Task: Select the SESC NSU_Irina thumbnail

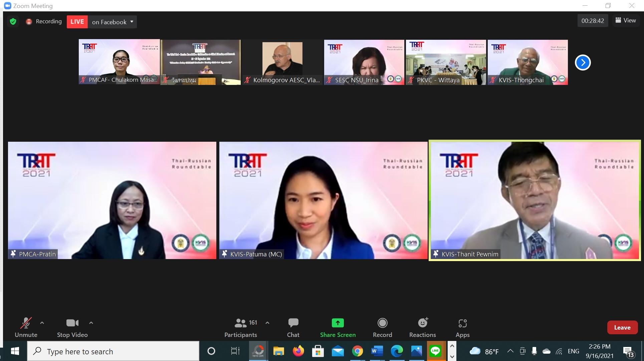Action: click(364, 62)
